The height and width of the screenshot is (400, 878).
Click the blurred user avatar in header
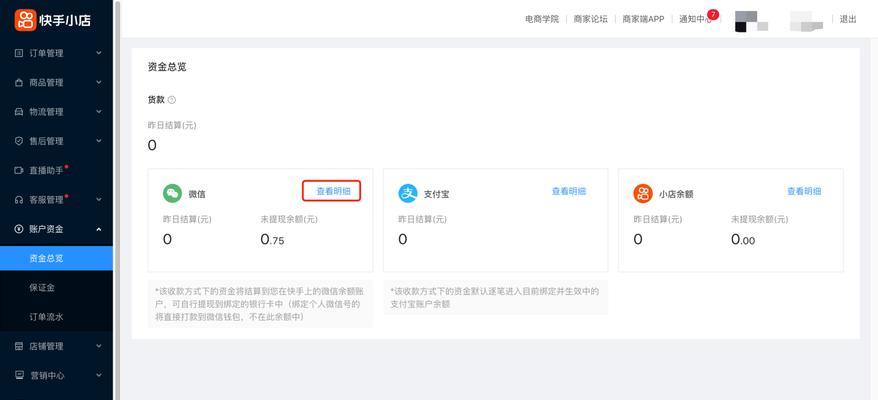751,21
